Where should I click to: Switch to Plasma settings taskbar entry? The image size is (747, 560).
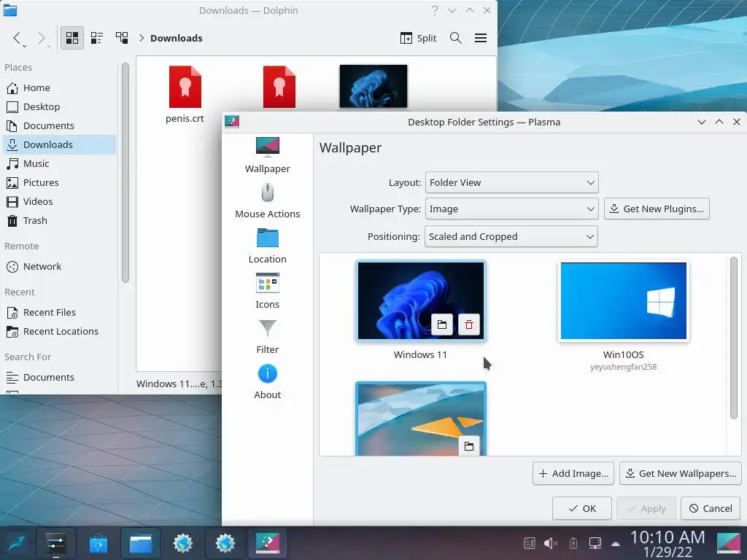pyautogui.click(x=268, y=543)
